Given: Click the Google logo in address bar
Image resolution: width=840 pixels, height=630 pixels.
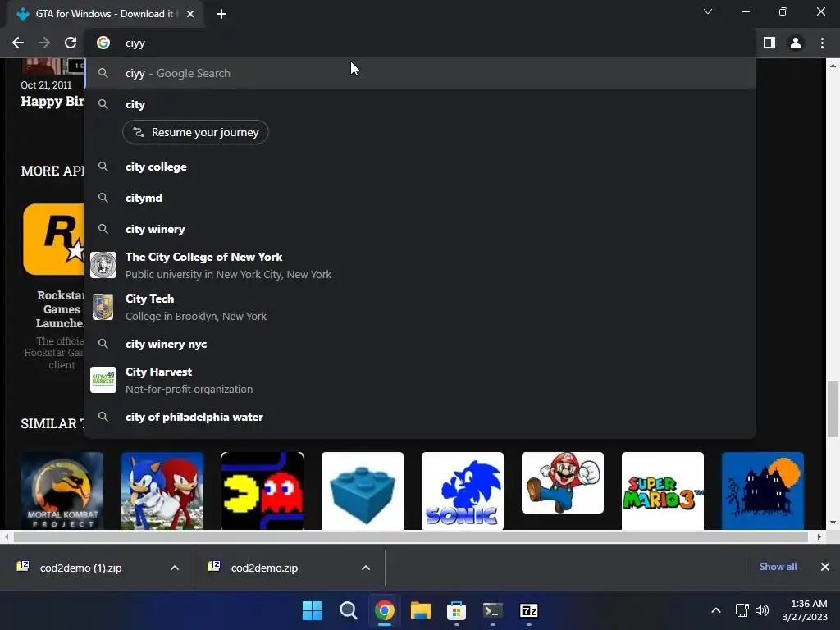Looking at the screenshot, I should coord(103,43).
